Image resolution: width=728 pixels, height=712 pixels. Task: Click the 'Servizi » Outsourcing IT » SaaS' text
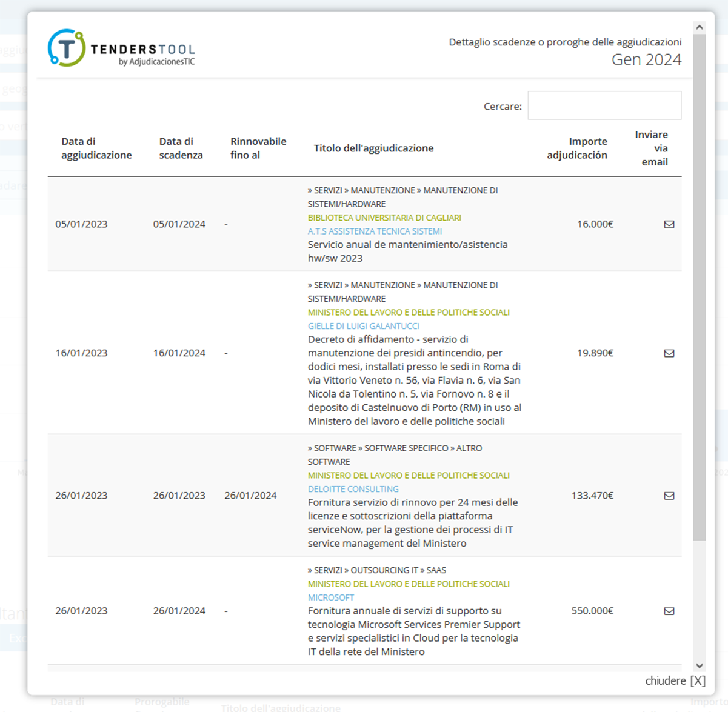tap(377, 570)
